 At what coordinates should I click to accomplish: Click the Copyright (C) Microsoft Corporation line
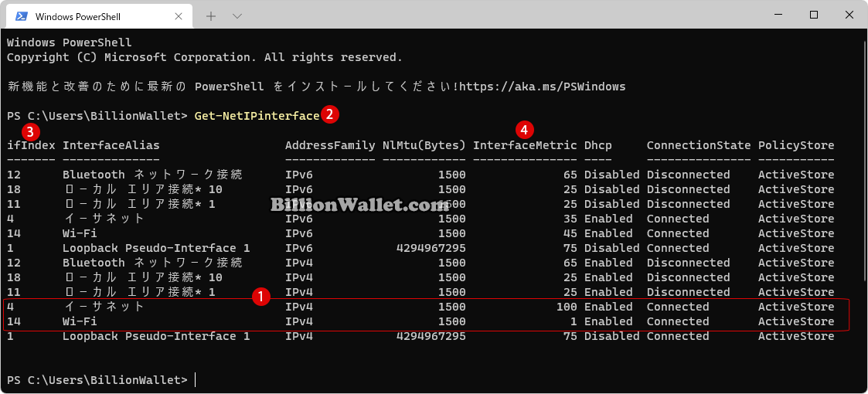pos(205,57)
